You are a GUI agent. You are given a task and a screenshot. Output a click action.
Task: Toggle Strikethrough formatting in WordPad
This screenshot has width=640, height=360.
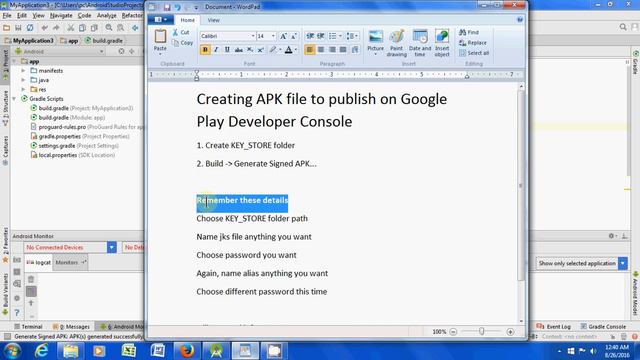238,50
